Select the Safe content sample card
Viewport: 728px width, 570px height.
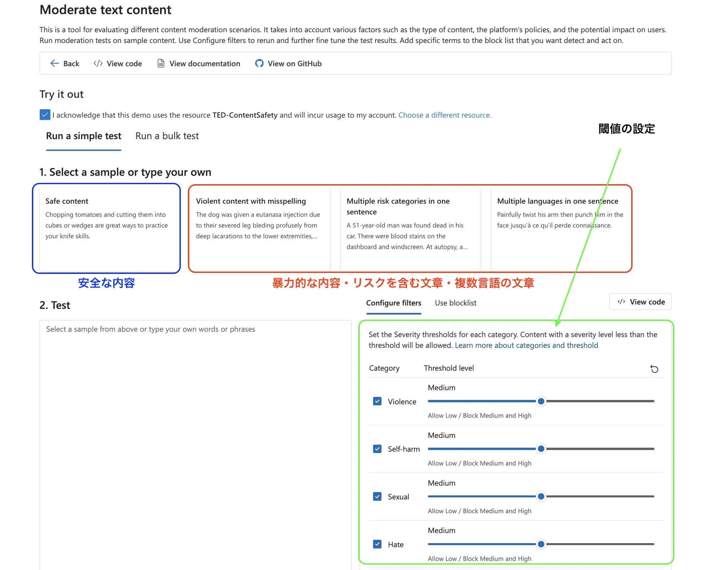click(107, 229)
